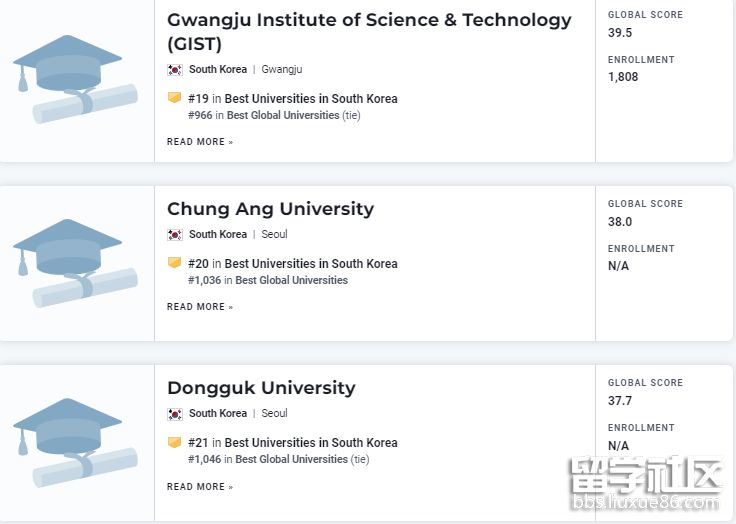Click READ MORE under Dongguk University
This screenshot has height=524, width=736.
200,487
